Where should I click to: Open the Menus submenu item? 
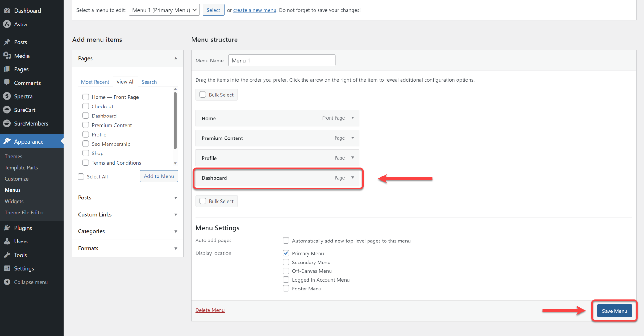[13, 190]
